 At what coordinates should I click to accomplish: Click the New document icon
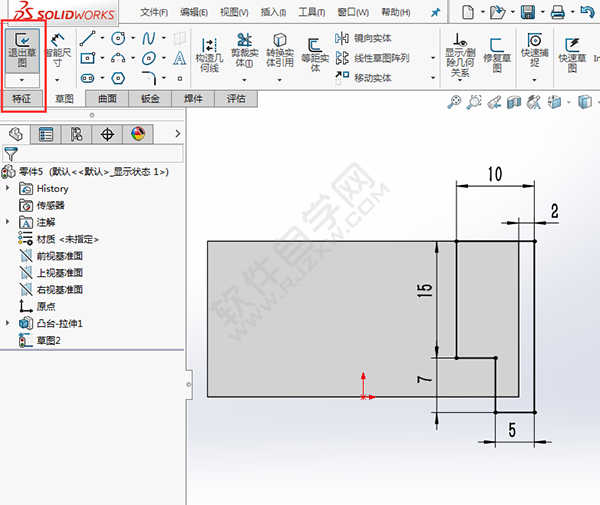point(467,12)
